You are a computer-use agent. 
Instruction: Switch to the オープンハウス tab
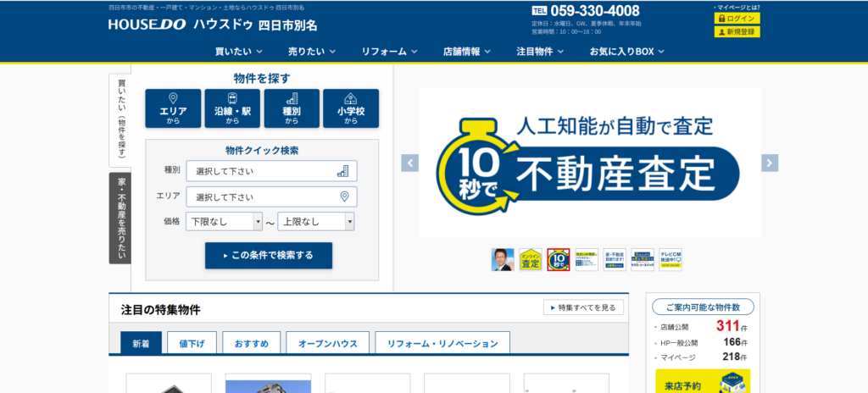(328, 343)
